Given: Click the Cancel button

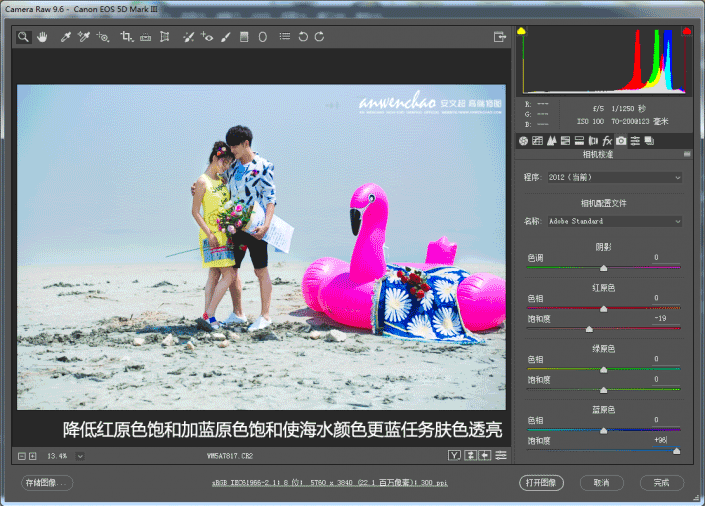Looking at the screenshot, I should [602, 483].
